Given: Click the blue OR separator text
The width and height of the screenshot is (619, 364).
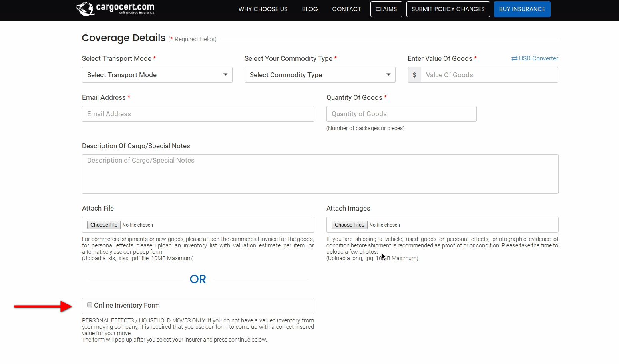Looking at the screenshot, I should (x=198, y=279).
